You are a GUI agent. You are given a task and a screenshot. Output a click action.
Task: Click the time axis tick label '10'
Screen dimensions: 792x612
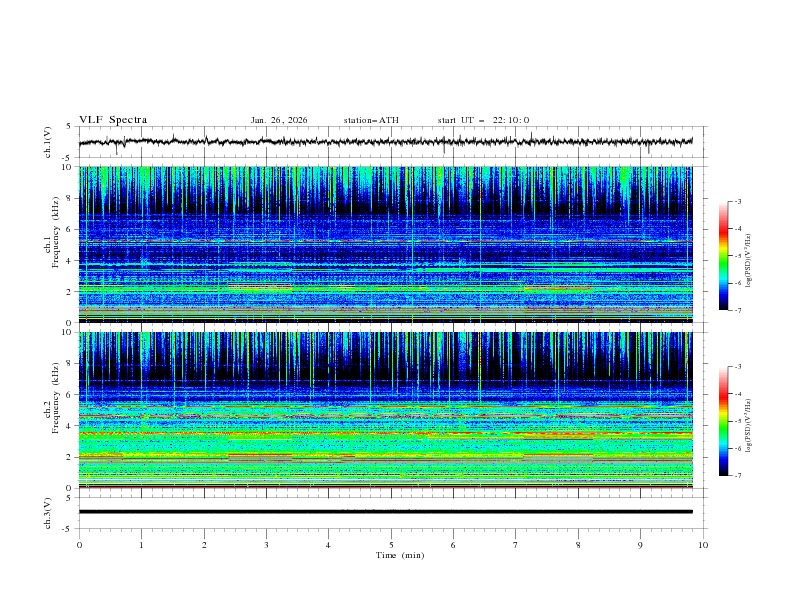(x=703, y=545)
